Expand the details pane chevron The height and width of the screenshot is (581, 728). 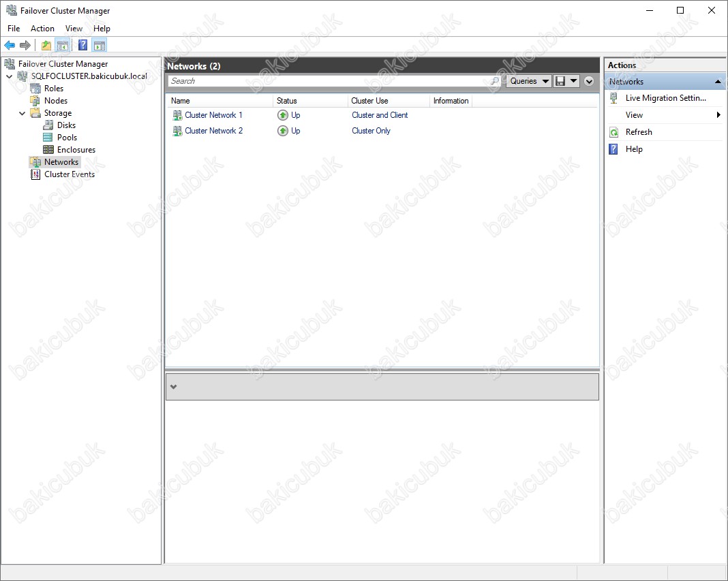point(174,387)
